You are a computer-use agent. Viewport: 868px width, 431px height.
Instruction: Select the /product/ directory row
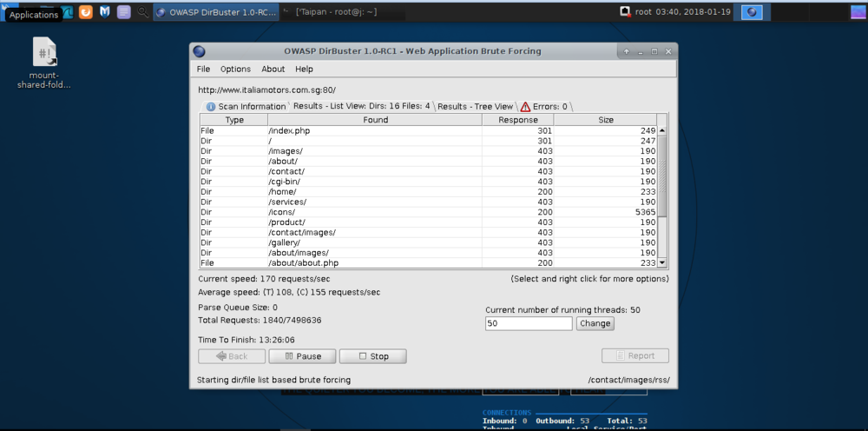(429, 222)
